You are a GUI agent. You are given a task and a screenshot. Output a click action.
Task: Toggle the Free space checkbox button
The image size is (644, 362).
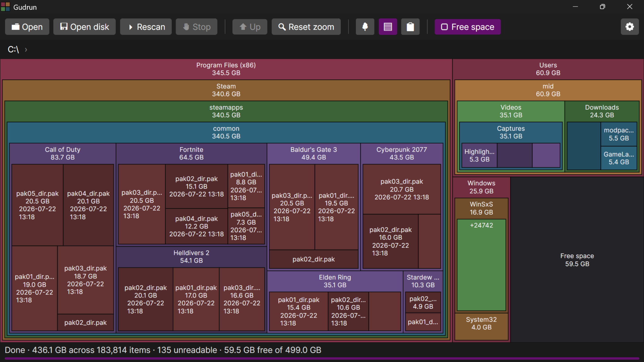click(x=468, y=27)
